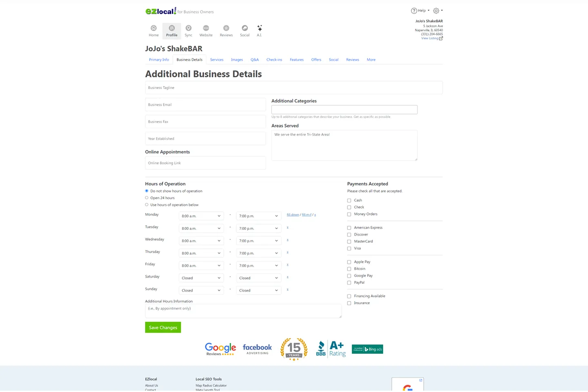Switch to the Services tab

click(x=217, y=60)
